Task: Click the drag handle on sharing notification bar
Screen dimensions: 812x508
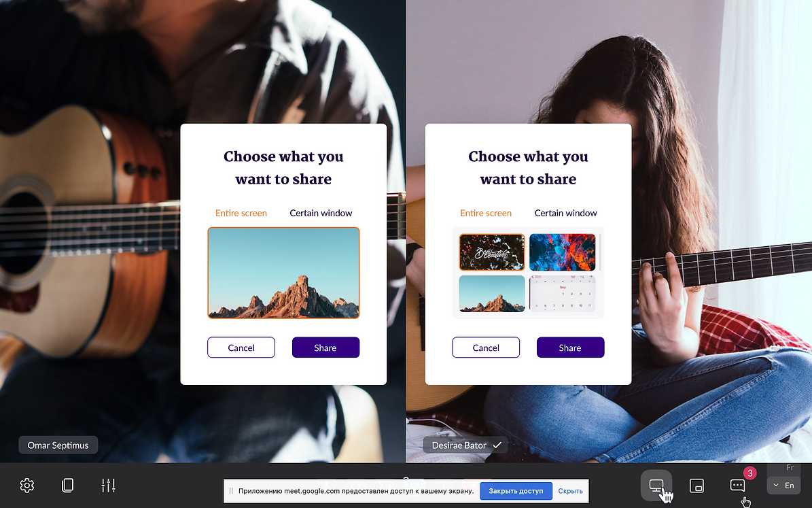Action: (x=231, y=490)
